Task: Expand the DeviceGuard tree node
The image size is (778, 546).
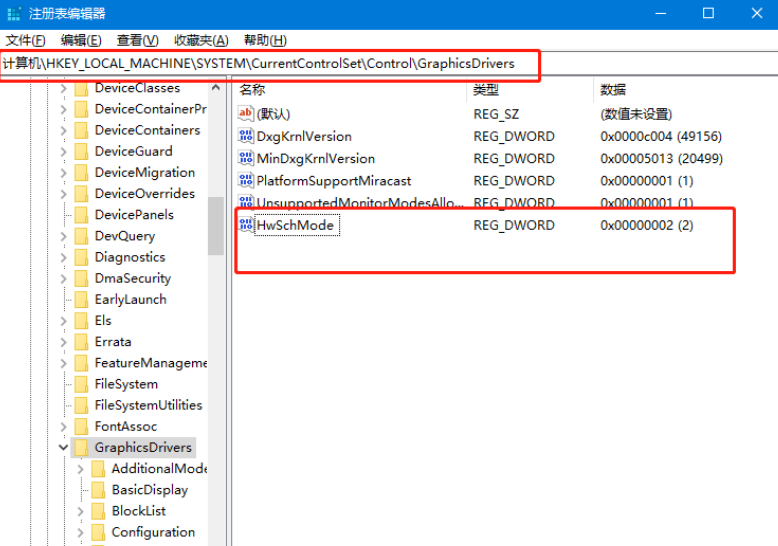Action: (64, 151)
